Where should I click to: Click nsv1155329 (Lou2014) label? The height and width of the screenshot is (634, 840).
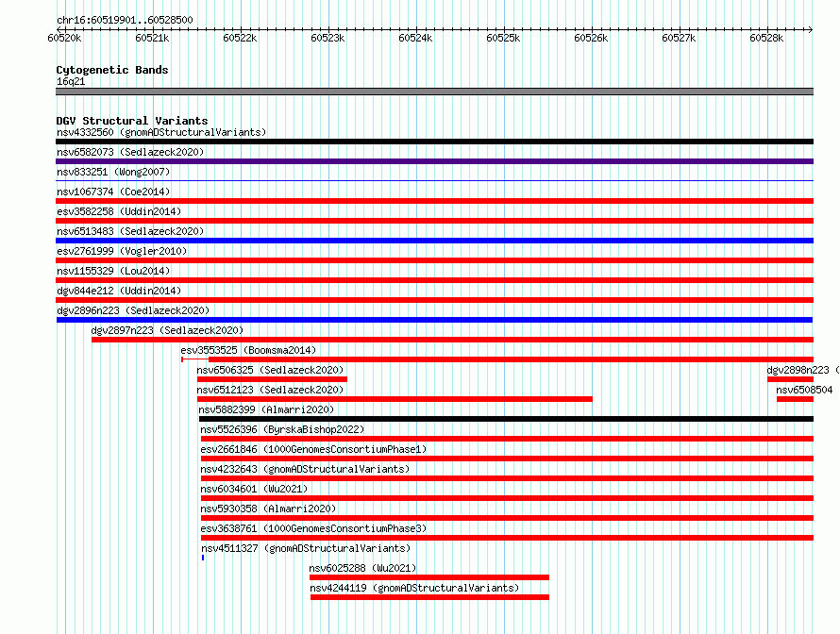coord(113,271)
